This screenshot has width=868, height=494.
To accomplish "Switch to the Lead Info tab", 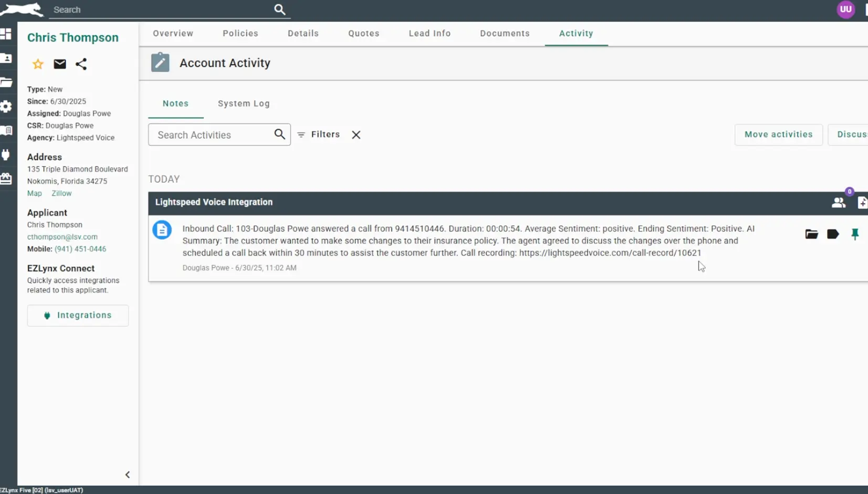I will (430, 33).
